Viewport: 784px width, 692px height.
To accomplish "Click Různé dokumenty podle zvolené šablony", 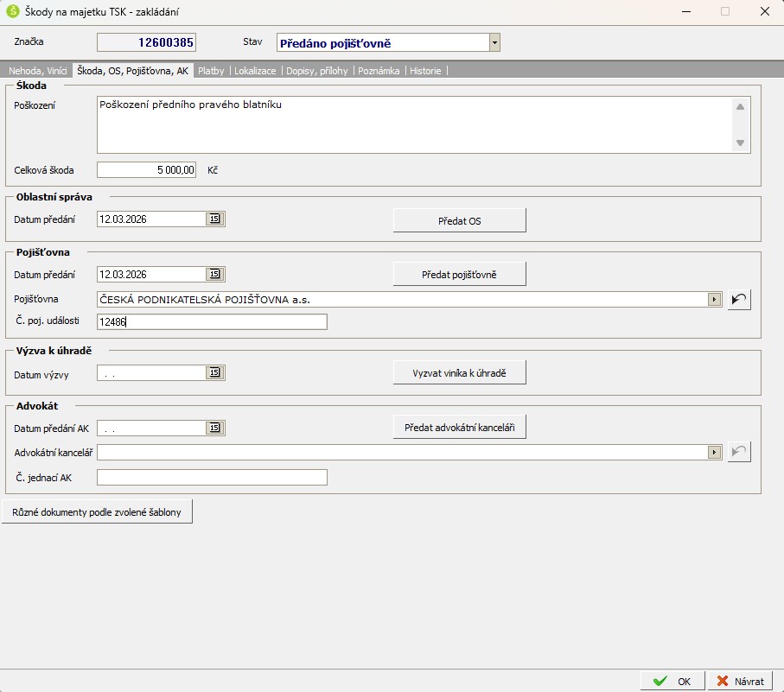I will [97, 511].
